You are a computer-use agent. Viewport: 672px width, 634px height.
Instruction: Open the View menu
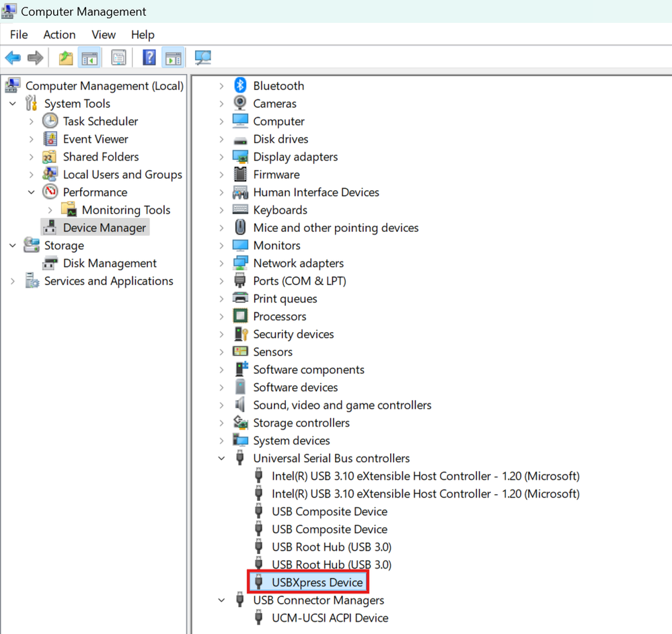103,34
